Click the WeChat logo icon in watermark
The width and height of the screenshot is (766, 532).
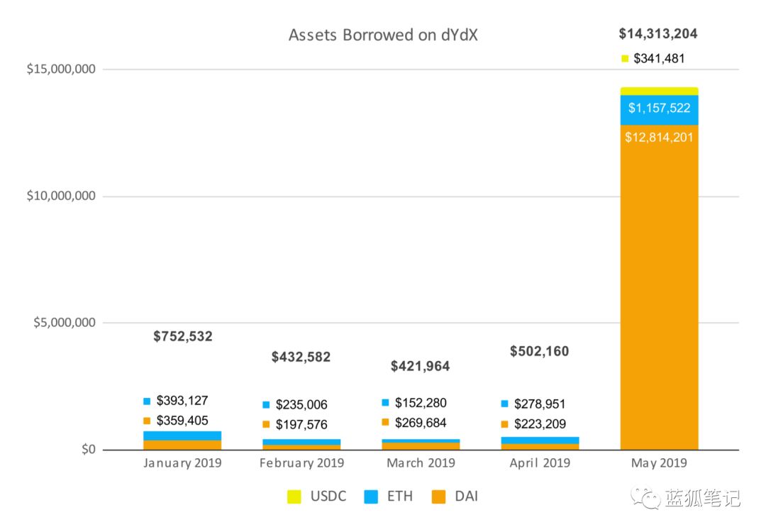tap(645, 498)
